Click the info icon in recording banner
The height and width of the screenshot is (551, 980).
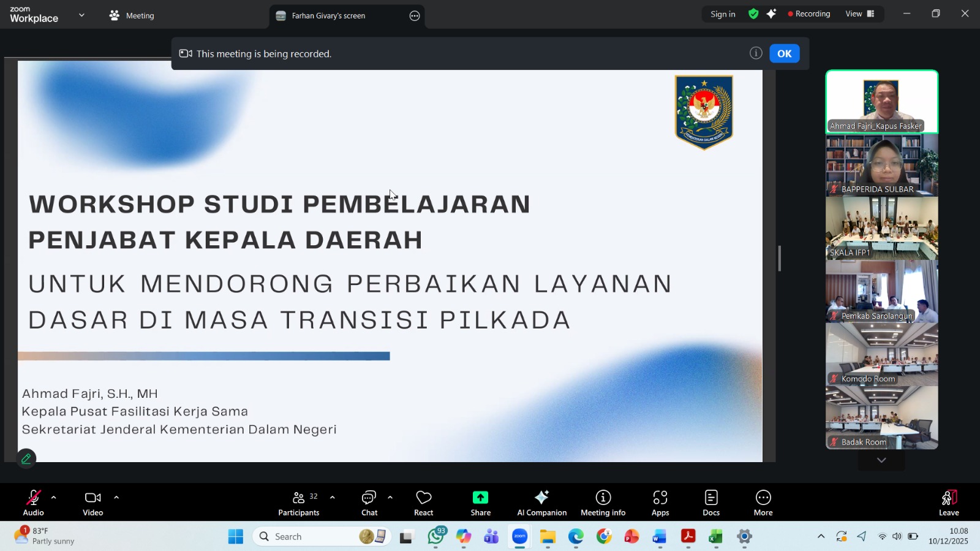(x=756, y=53)
